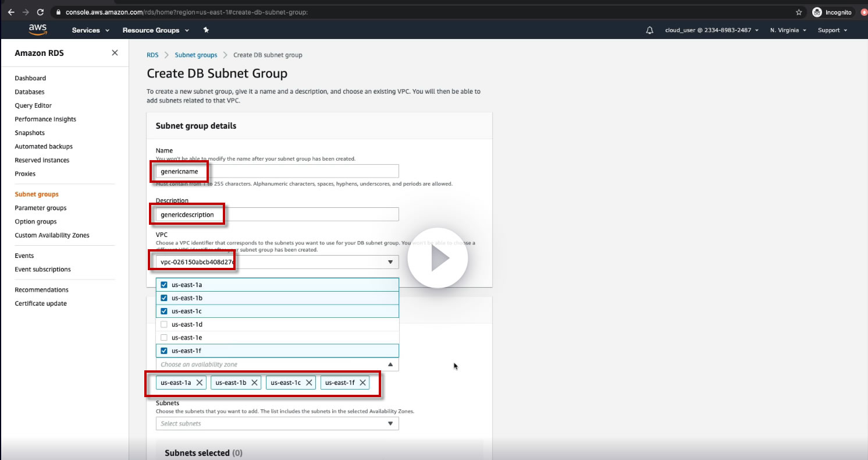The height and width of the screenshot is (460, 868).
Task: Open the Support menu
Action: tap(833, 30)
